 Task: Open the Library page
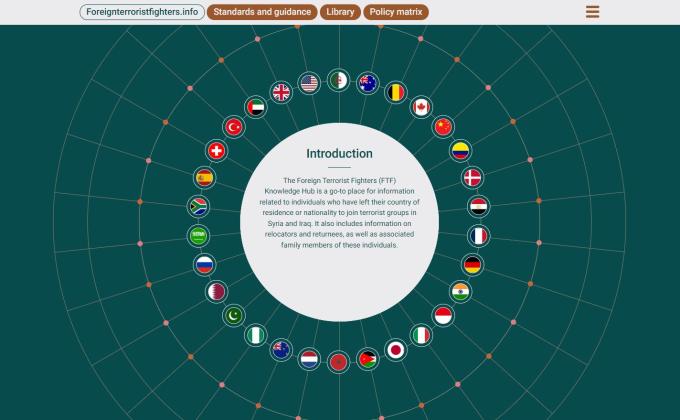[340, 12]
